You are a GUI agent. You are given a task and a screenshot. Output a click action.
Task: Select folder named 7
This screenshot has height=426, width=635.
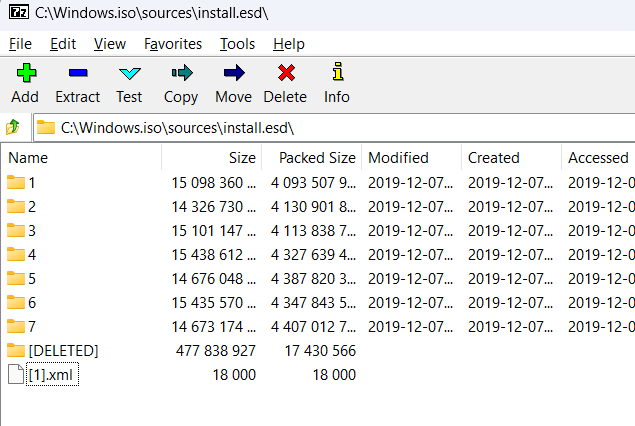tap(31, 326)
